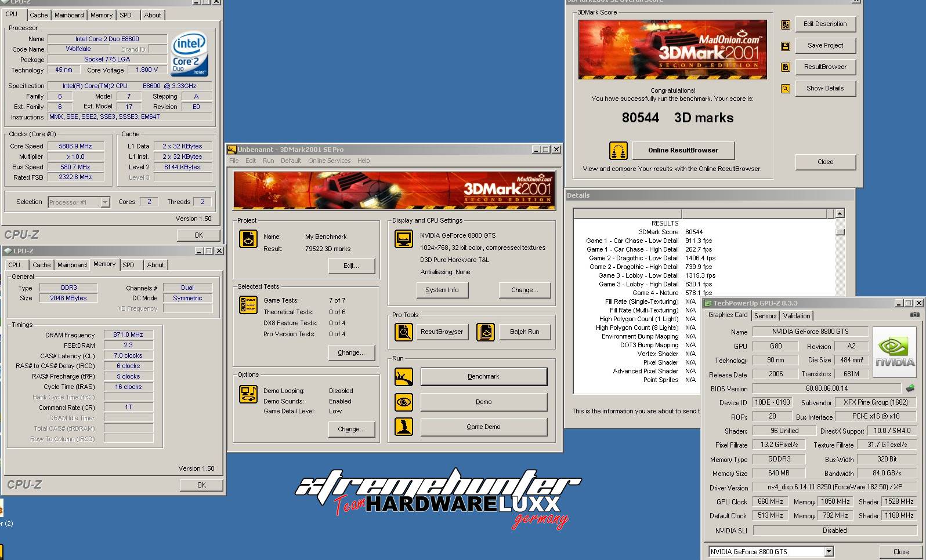Click the lower CPU-Z window title bar icon
This screenshot has height=560, width=926.
(x=8, y=251)
